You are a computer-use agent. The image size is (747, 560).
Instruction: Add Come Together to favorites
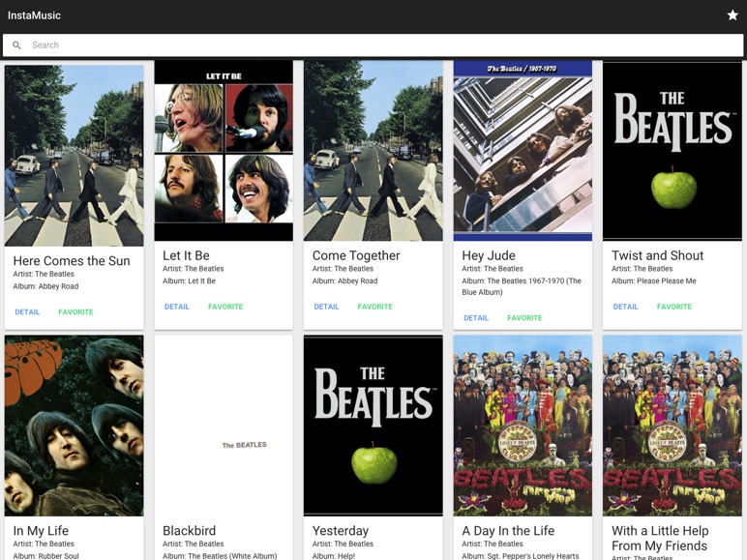(374, 307)
